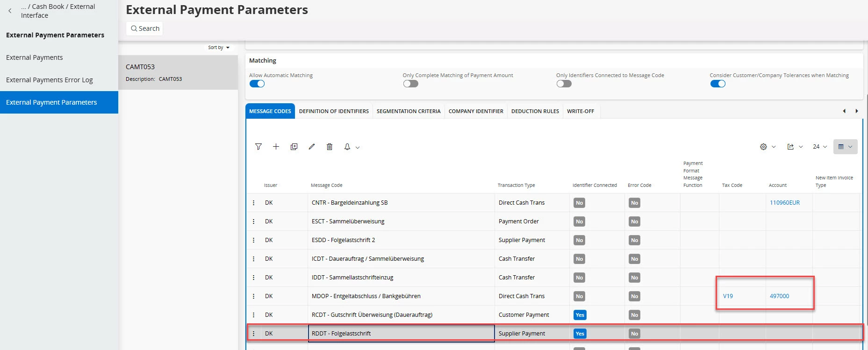Open the Deduction Rules tab
The height and width of the screenshot is (350, 868).
point(535,111)
